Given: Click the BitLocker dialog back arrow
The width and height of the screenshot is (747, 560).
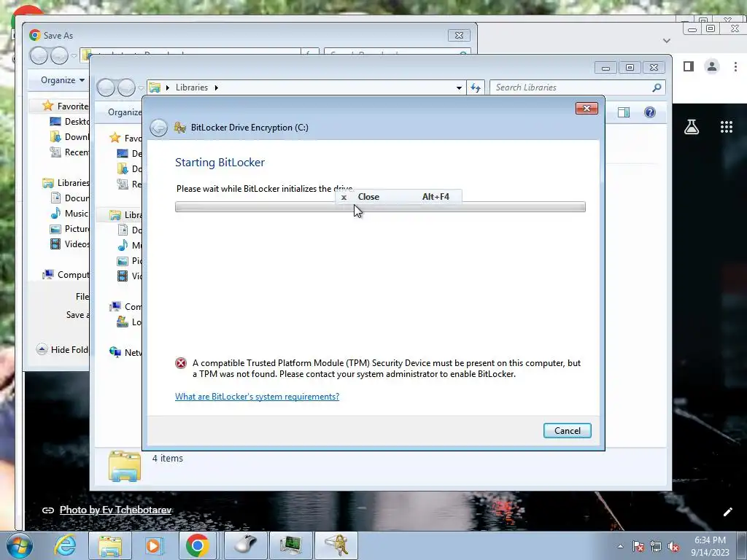Looking at the screenshot, I should (158, 128).
